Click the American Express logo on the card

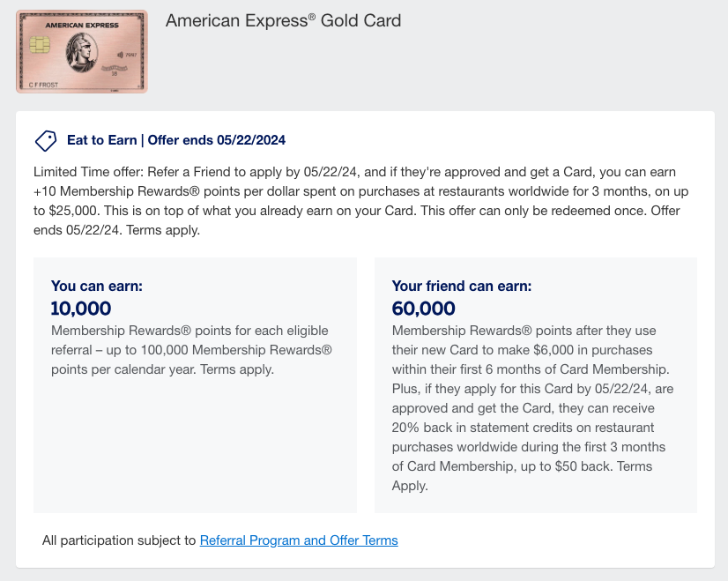point(82,25)
